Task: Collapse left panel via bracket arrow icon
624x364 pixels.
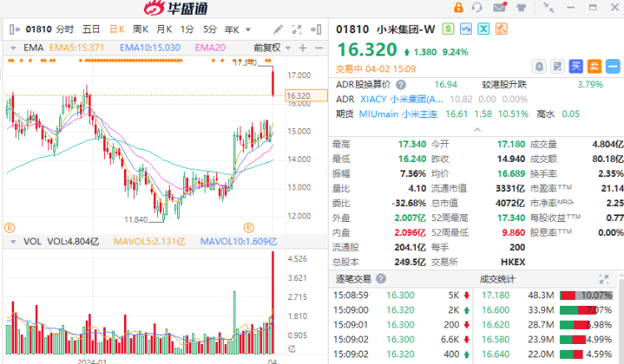Action: point(14,29)
